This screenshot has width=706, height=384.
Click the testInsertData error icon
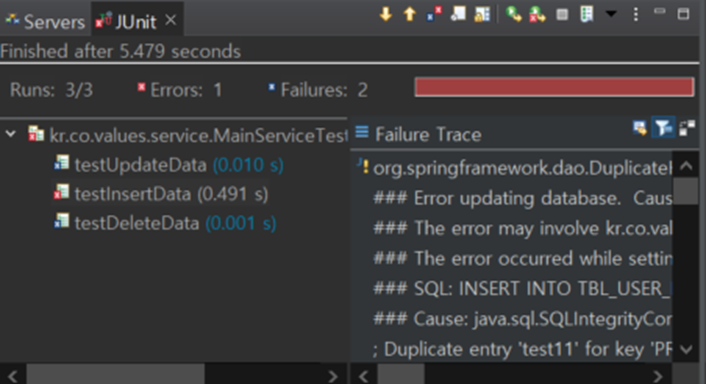61,193
